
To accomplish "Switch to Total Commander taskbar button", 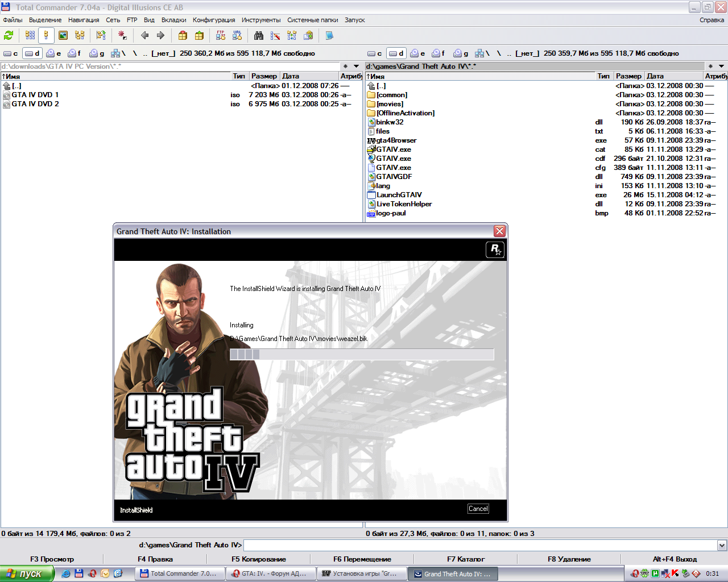I will point(179,574).
